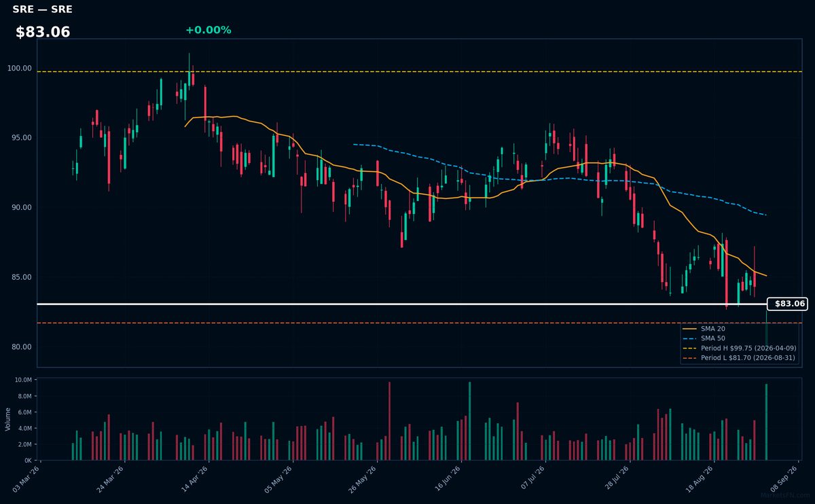Click the SRE — SRE chart title
The width and height of the screenshot is (815, 504).
pos(42,10)
